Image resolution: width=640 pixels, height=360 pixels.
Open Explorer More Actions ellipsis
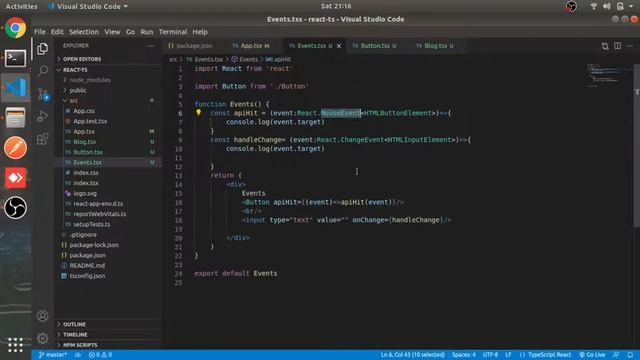tap(151, 46)
